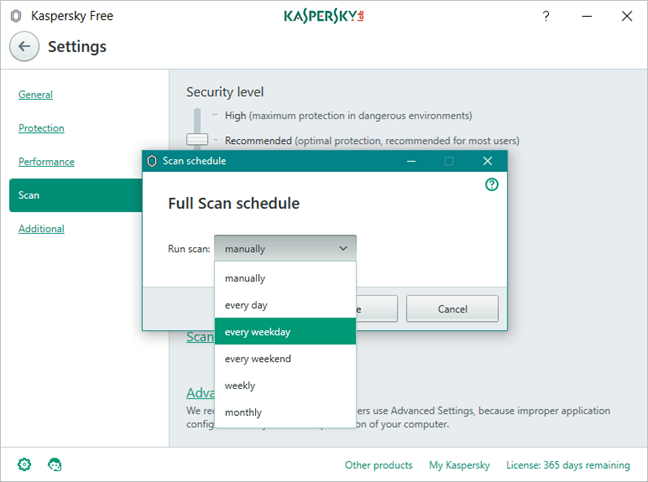Image resolution: width=648 pixels, height=482 pixels.
Task: Click the Security level slider handle
Action: pyautogui.click(x=197, y=139)
